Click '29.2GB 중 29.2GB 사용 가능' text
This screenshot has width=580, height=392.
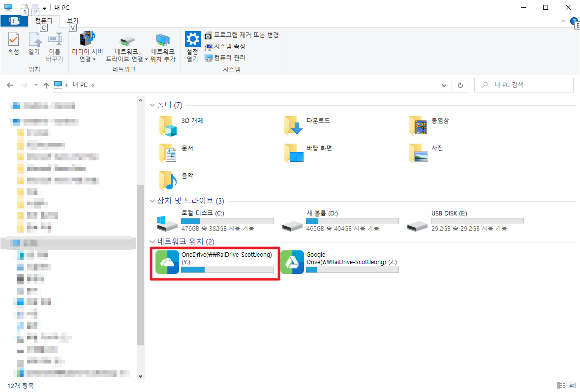(x=469, y=229)
